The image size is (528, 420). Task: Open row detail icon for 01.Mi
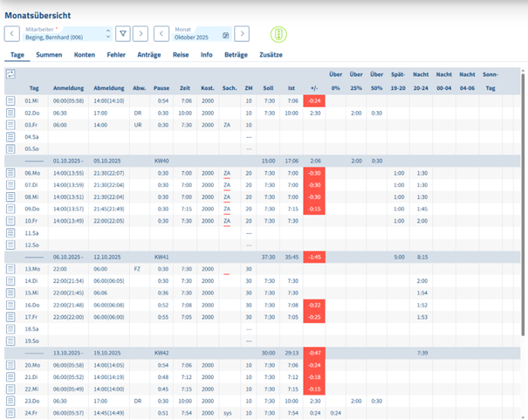point(10,101)
